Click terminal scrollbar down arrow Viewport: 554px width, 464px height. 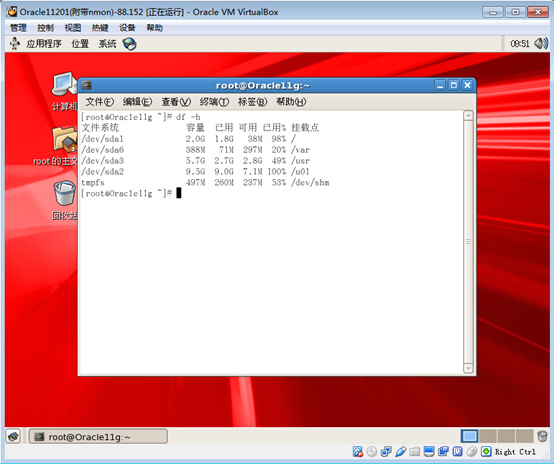(x=468, y=368)
